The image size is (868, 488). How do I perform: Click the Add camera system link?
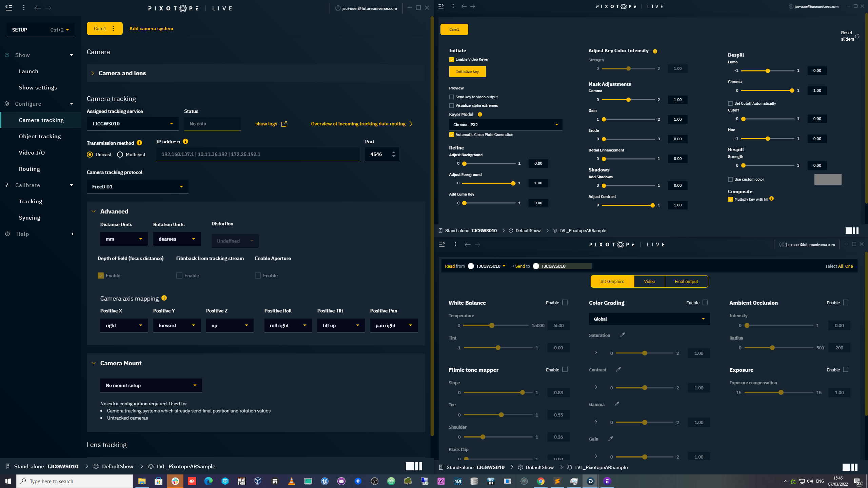(151, 28)
